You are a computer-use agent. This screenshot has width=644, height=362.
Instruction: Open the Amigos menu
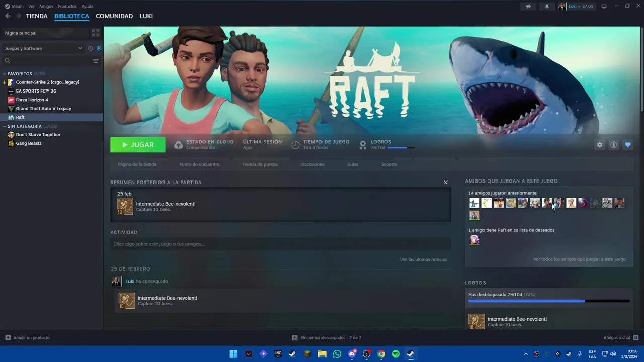click(x=46, y=6)
